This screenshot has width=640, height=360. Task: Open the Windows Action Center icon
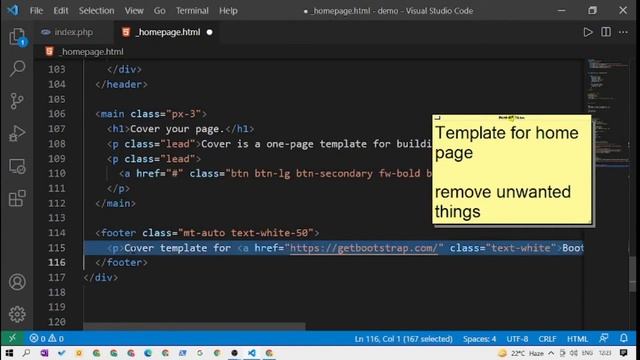pyautogui.click(x=623, y=353)
